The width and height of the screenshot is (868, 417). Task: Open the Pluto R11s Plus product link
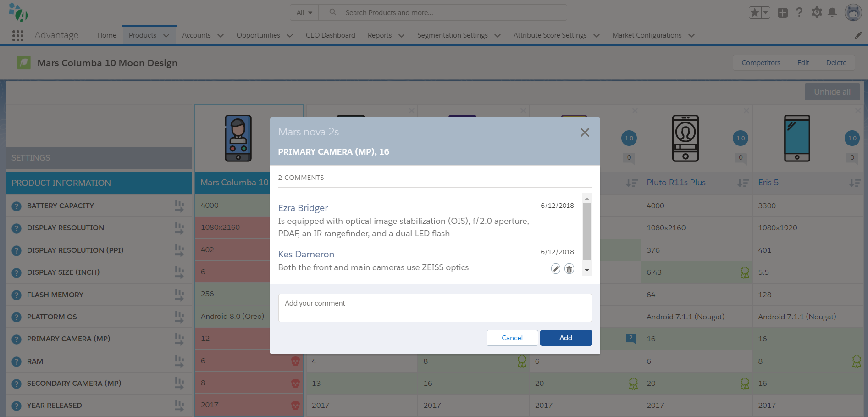[x=676, y=183]
